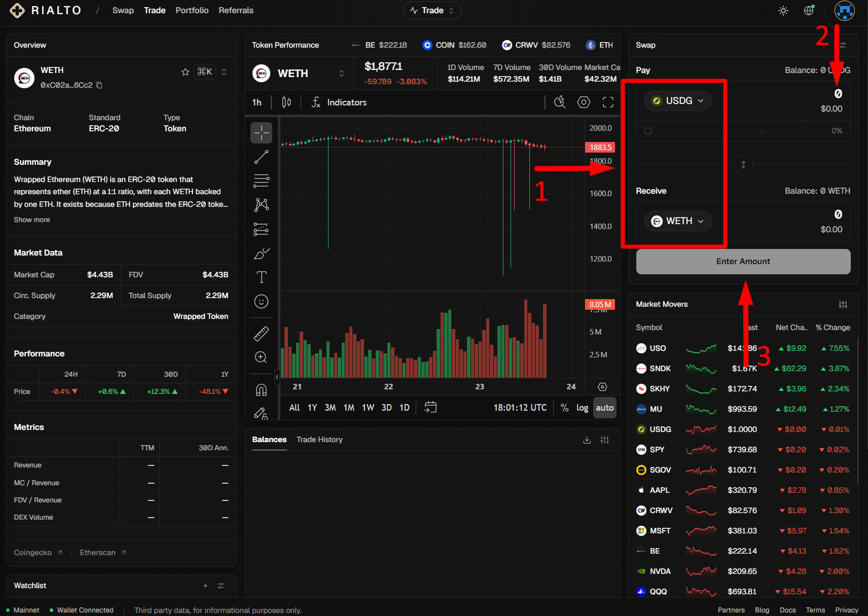Open the Indicators menu
The width and height of the screenshot is (868, 616).
coord(339,102)
